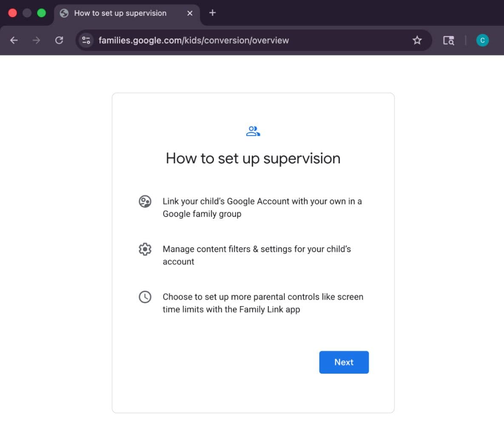Screen dimensions: 504x446
Task: Click the family group people icon above heading
Action: click(253, 131)
